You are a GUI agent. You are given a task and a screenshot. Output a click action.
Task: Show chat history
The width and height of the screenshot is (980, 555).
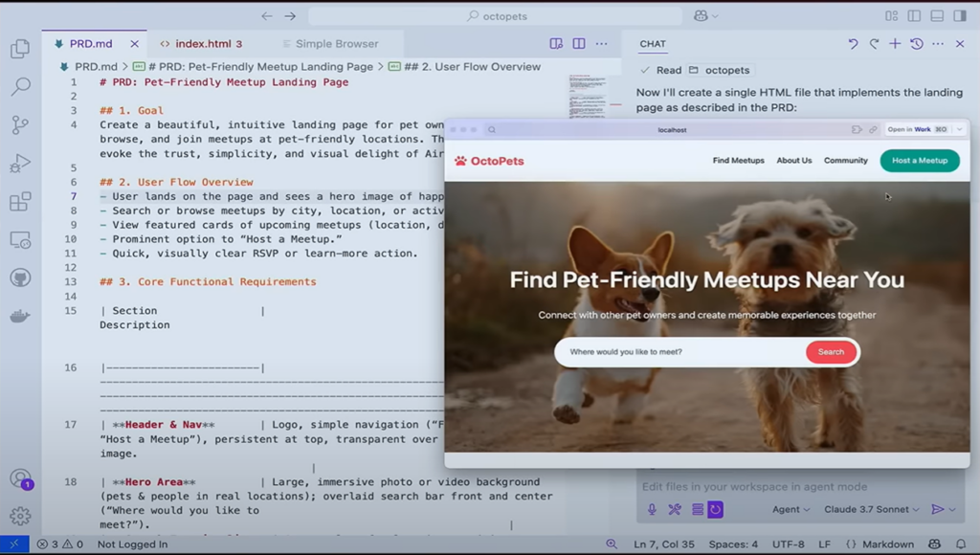[917, 44]
